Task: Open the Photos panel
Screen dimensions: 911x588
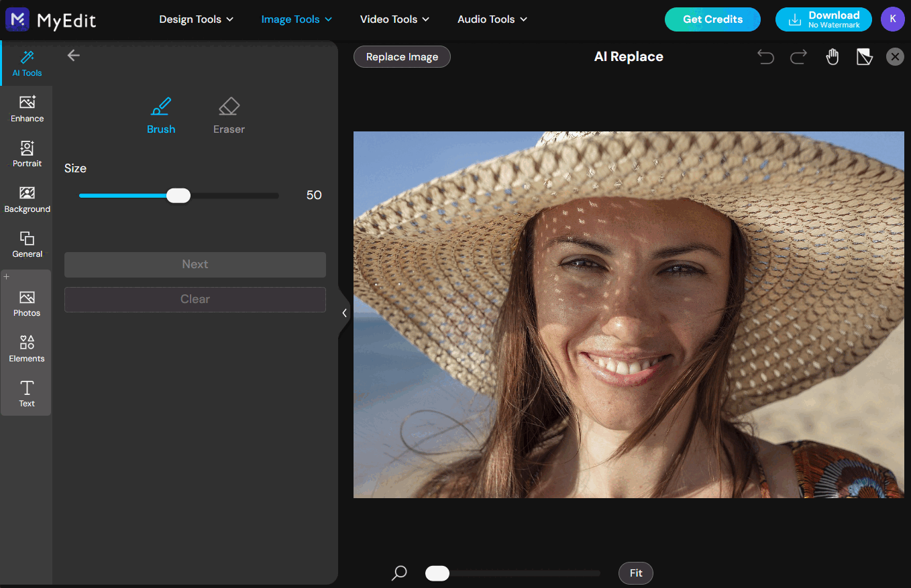Action: click(27, 303)
